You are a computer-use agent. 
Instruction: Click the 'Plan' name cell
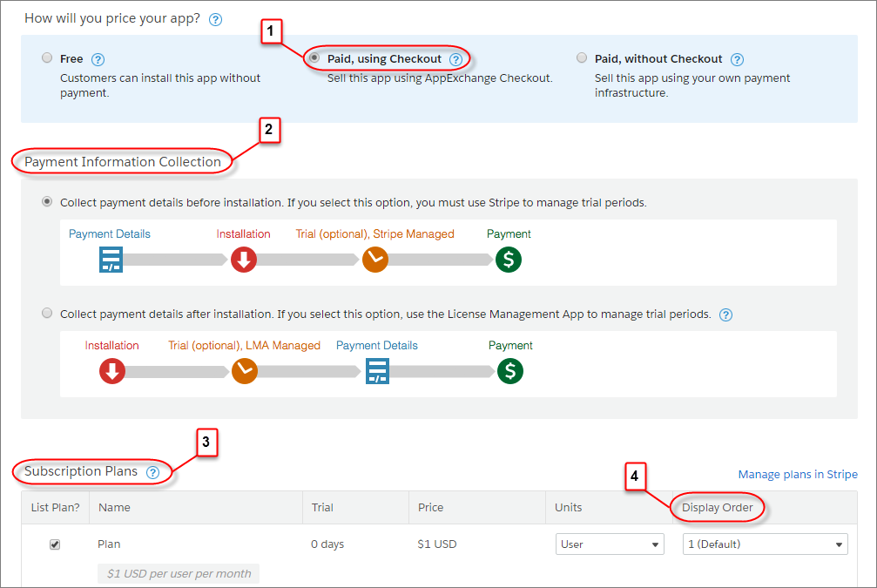[x=109, y=544]
